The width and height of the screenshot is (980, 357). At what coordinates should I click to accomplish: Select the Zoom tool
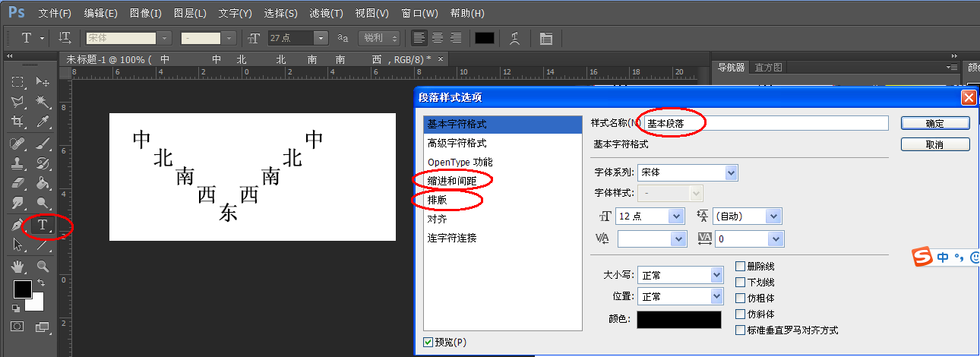coord(43,267)
